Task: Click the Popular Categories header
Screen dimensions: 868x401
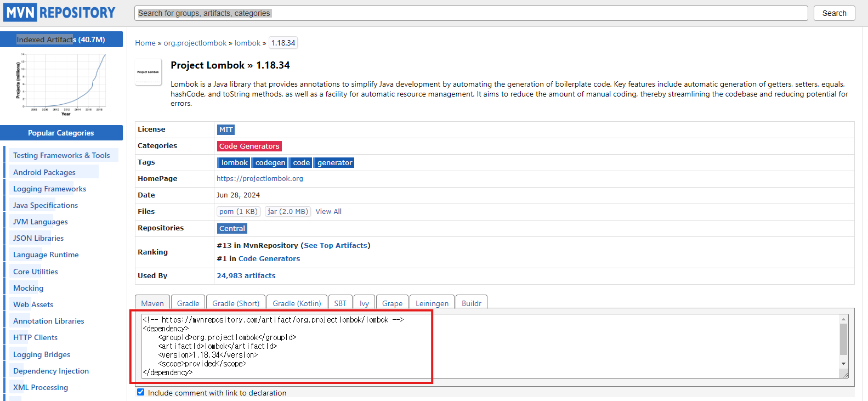Action: coord(61,133)
